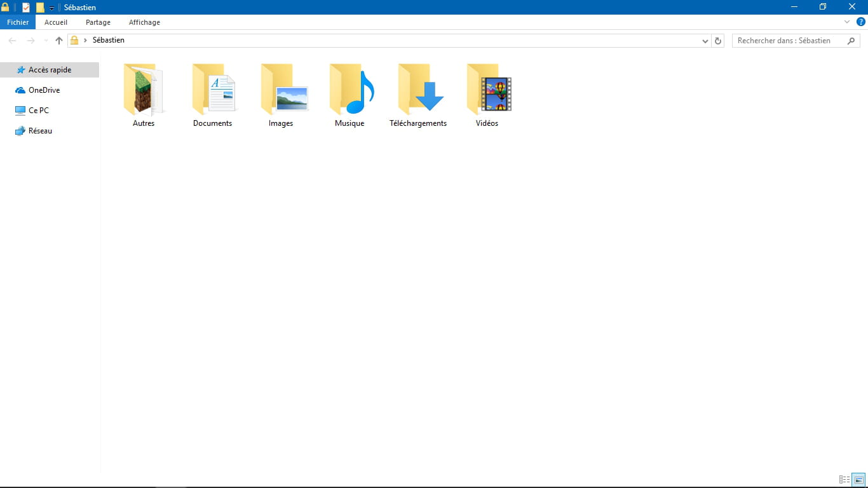This screenshot has height=488, width=868.
Task: Minimize the Sébastien window
Action: tap(794, 6)
